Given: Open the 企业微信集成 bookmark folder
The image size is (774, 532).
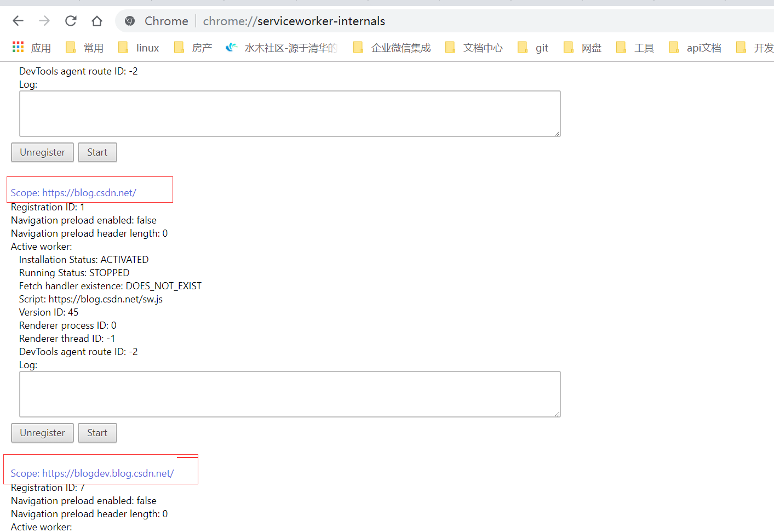Looking at the screenshot, I should coord(392,48).
